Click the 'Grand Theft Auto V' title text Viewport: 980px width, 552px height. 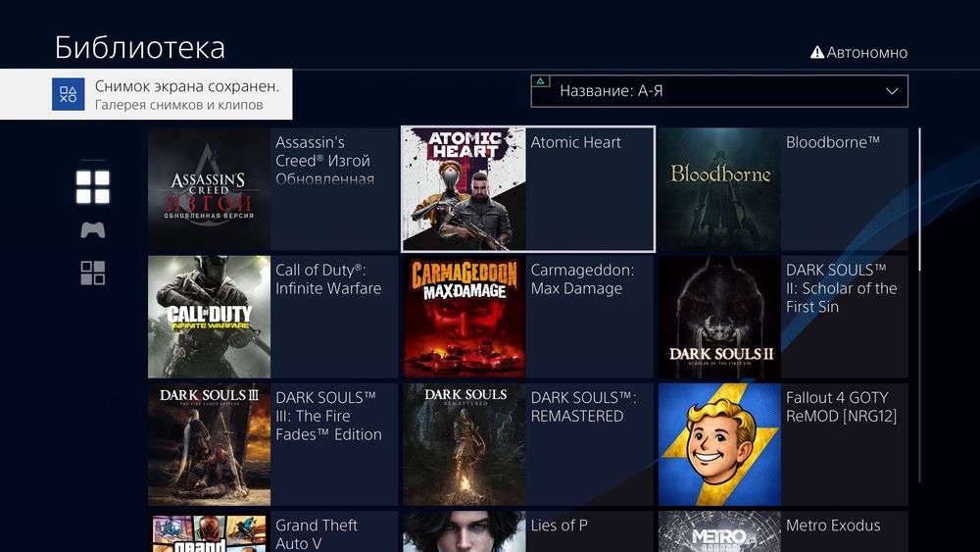317,534
